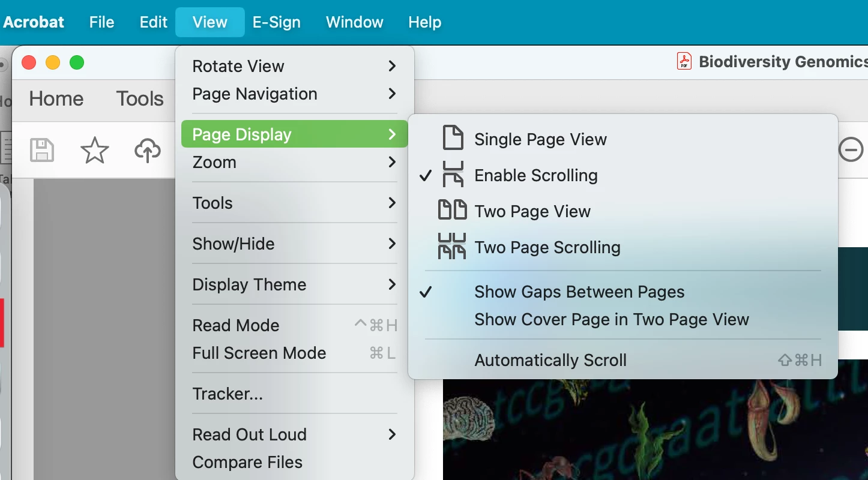Select the Page Display menu item
Viewport: 868px width, 480px height.
click(x=294, y=134)
